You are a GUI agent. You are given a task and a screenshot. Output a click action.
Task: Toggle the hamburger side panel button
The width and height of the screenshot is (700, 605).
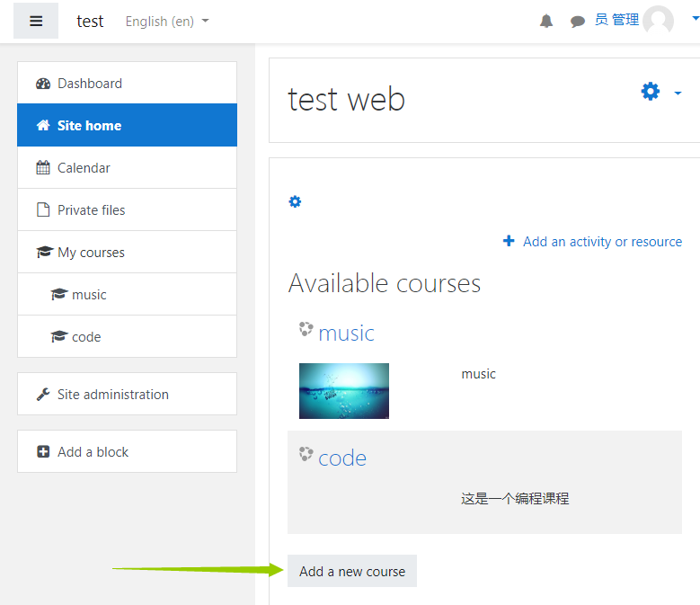point(36,21)
